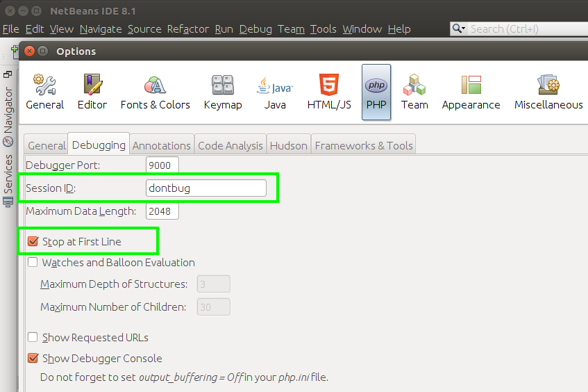Open the Editor options category

[92, 92]
